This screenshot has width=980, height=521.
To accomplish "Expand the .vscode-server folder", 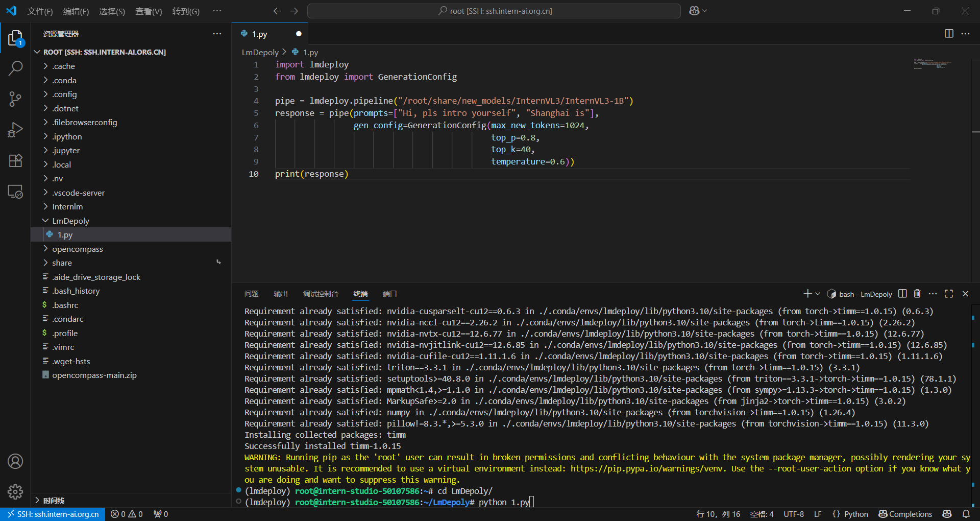I will click(x=131, y=193).
